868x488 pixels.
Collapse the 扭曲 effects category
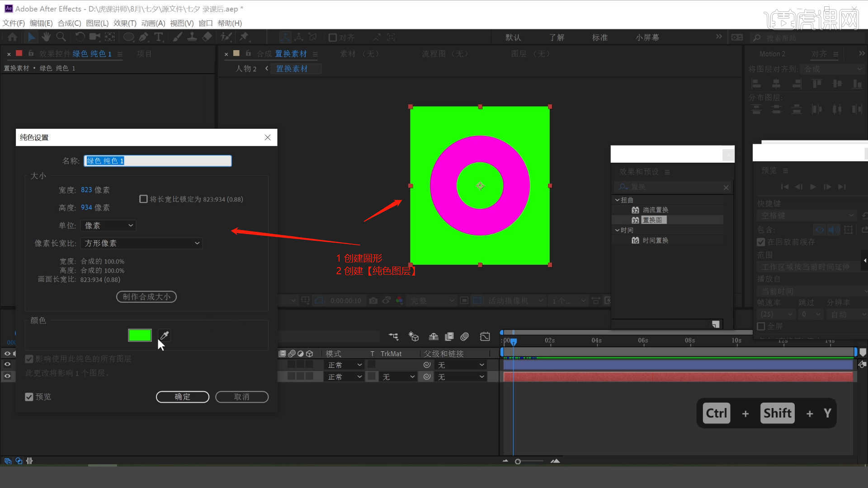tap(617, 200)
